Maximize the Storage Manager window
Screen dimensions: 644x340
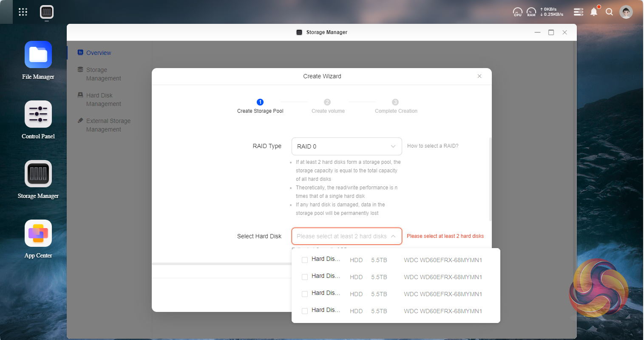551,32
